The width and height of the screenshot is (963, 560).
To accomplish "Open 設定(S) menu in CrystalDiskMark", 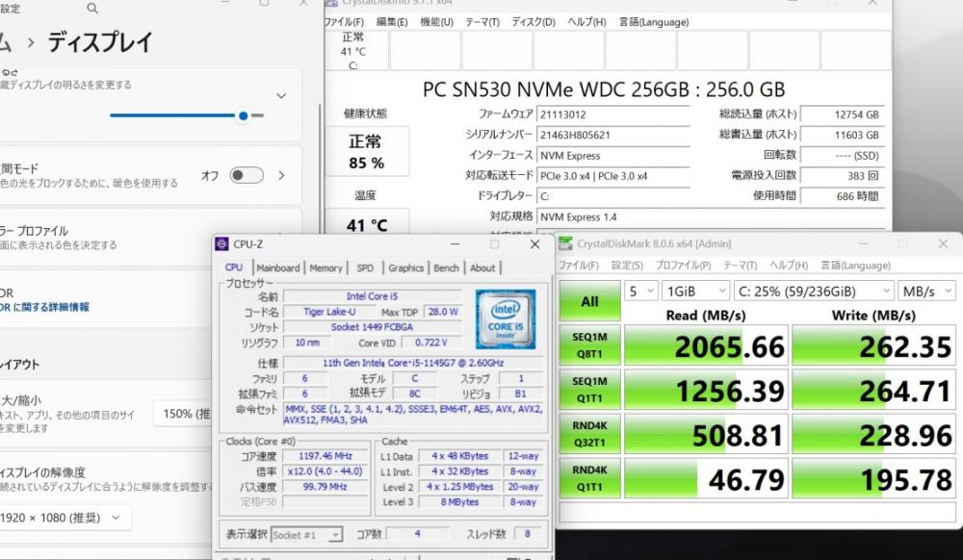I will tap(627, 266).
